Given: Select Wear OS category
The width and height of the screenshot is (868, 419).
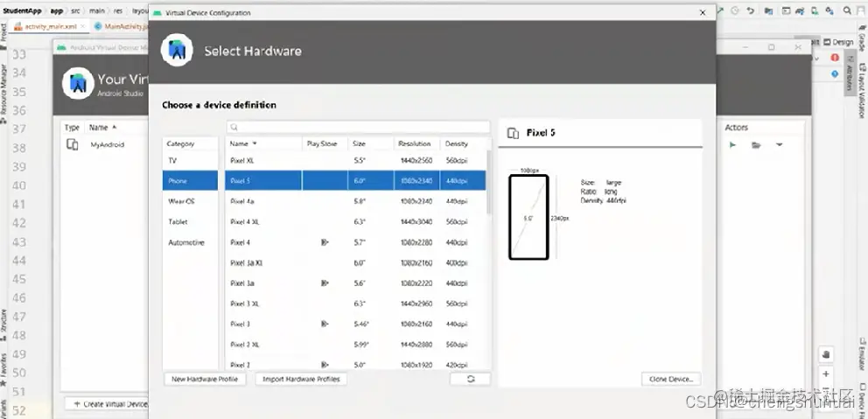Looking at the screenshot, I should 190,201.
